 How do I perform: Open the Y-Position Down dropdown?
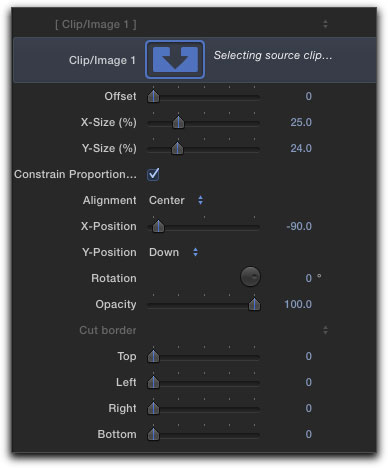pos(173,252)
